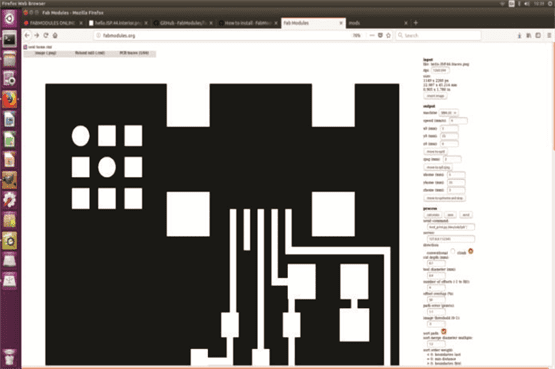Viewport: 555px width, 369px height.
Task: Click the server address input field
Action: (451, 239)
